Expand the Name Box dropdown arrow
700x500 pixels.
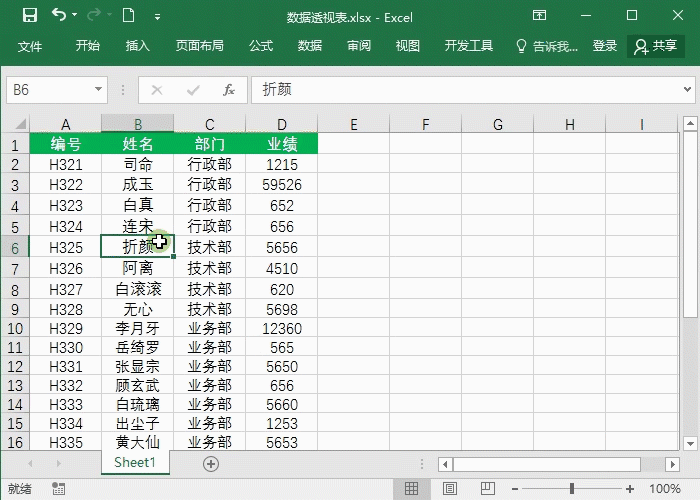click(99, 89)
